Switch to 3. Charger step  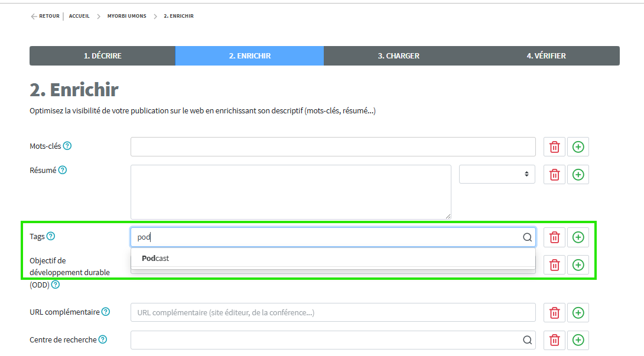398,56
